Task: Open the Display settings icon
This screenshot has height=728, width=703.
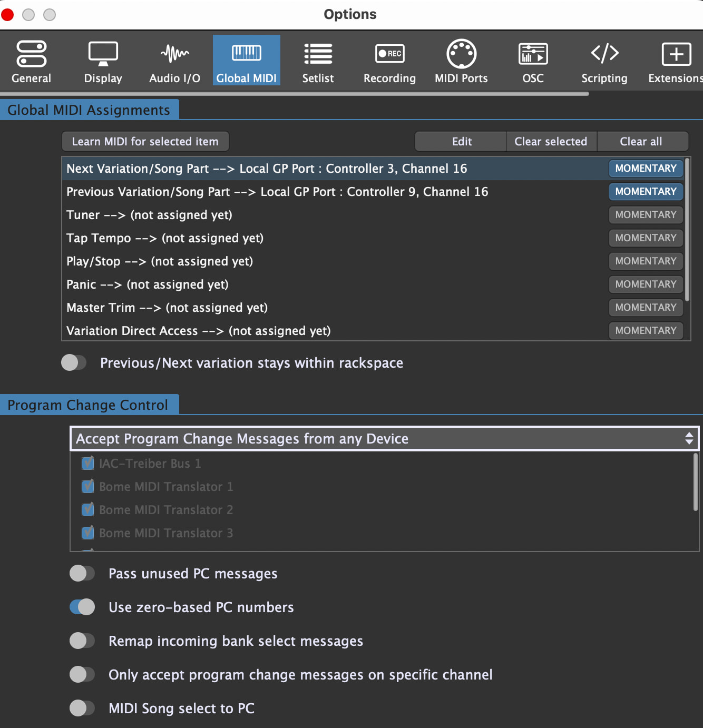Action: pyautogui.click(x=103, y=54)
